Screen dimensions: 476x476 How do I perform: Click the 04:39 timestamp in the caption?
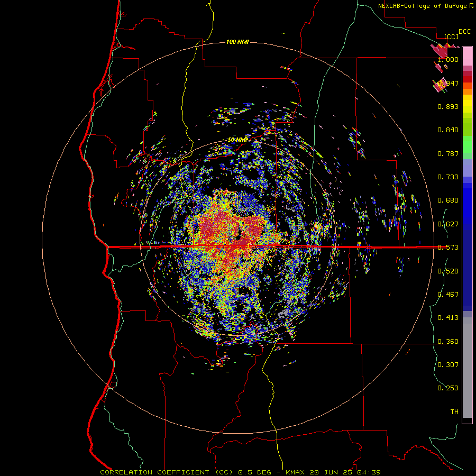pos(369,472)
